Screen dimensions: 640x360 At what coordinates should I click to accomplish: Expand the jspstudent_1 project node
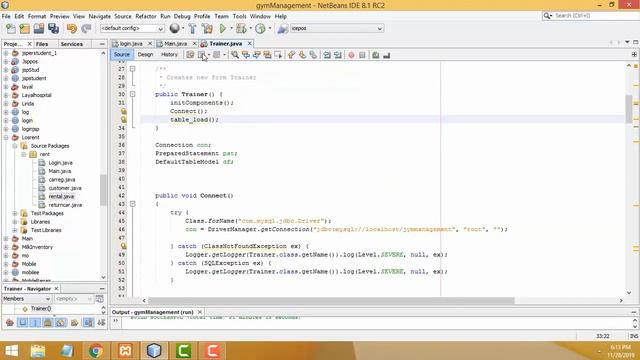point(6,53)
